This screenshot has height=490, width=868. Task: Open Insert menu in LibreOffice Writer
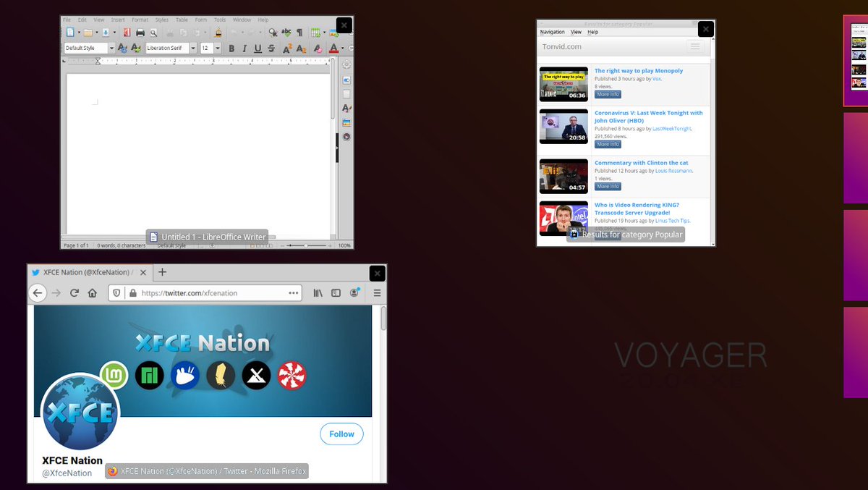click(x=118, y=20)
